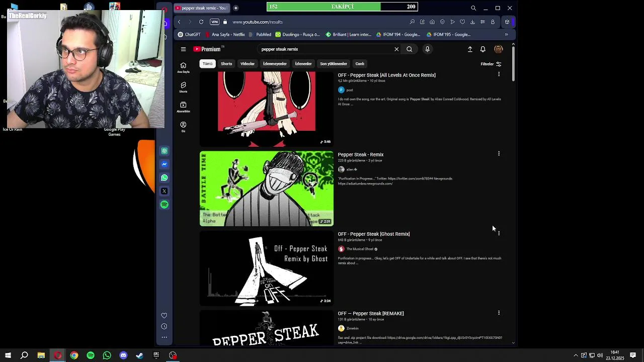The width and height of the screenshot is (644, 362).
Task: Select the Son yüklenenler filter chip
Action: click(334, 64)
